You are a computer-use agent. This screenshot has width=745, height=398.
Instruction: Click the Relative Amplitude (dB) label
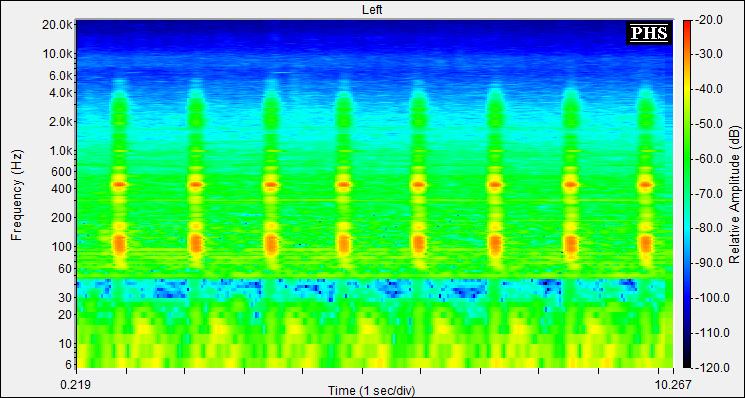pos(735,194)
